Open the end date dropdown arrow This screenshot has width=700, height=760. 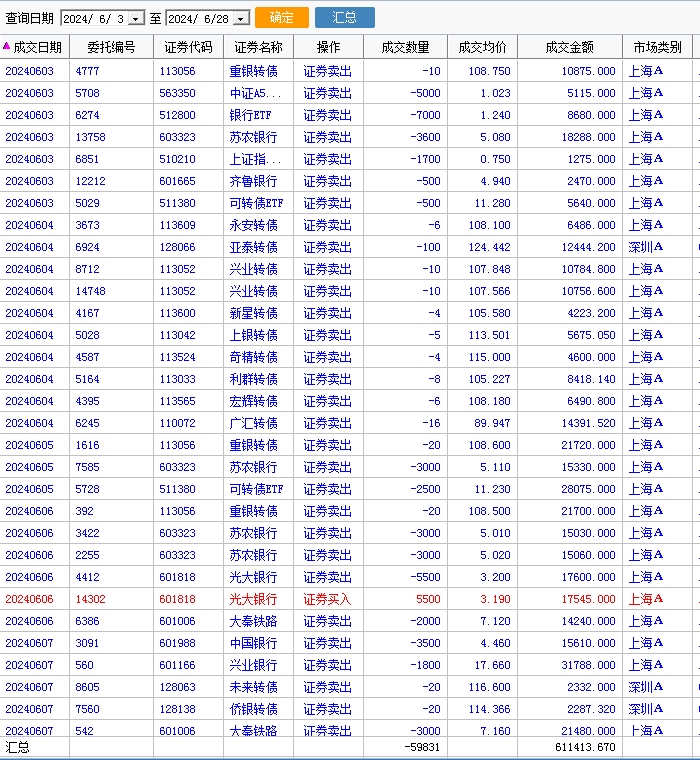coord(241,18)
